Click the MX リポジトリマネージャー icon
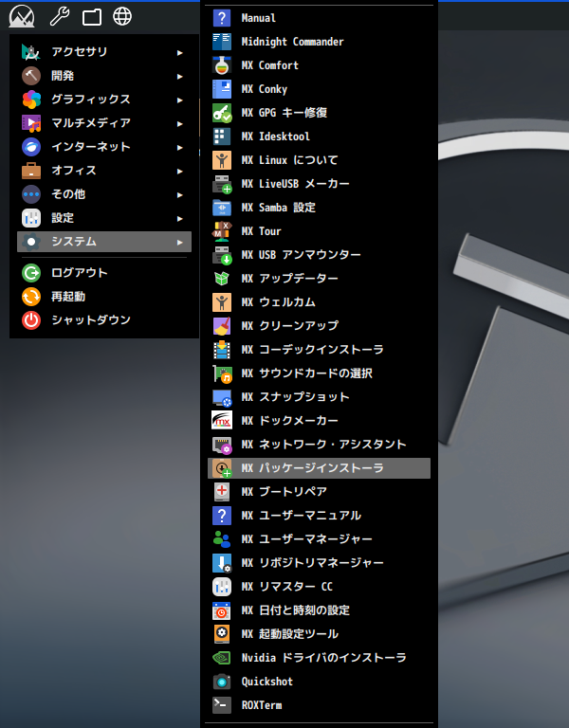This screenshot has height=728, width=569. point(222,563)
